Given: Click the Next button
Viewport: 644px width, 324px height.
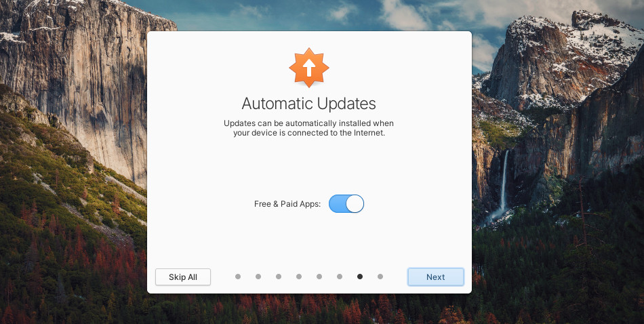Looking at the screenshot, I should pos(435,277).
